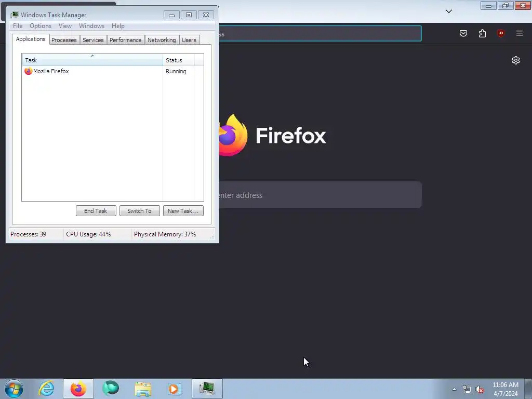Minimize the Windows Task Manager window

click(x=171, y=15)
